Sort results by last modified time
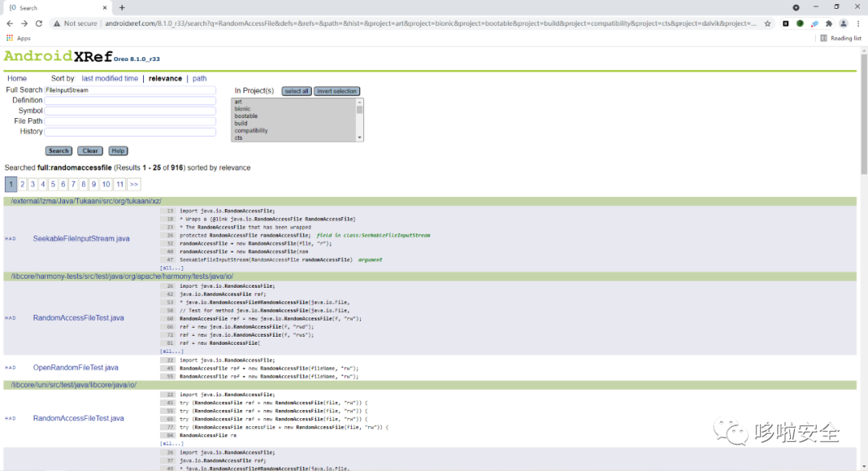Image resolution: width=868 pixels, height=471 pixels. pos(109,79)
